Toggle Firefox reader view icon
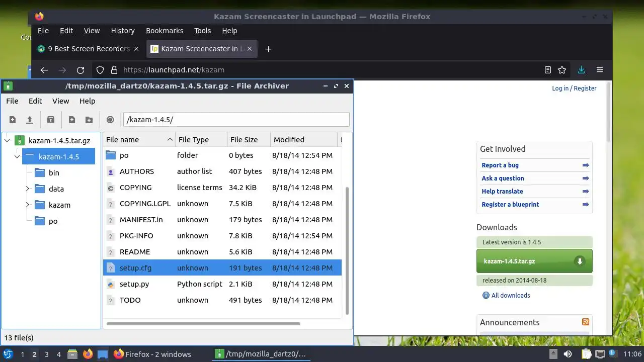Image resolution: width=644 pixels, height=362 pixels. pyautogui.click(x=548, y=70)
